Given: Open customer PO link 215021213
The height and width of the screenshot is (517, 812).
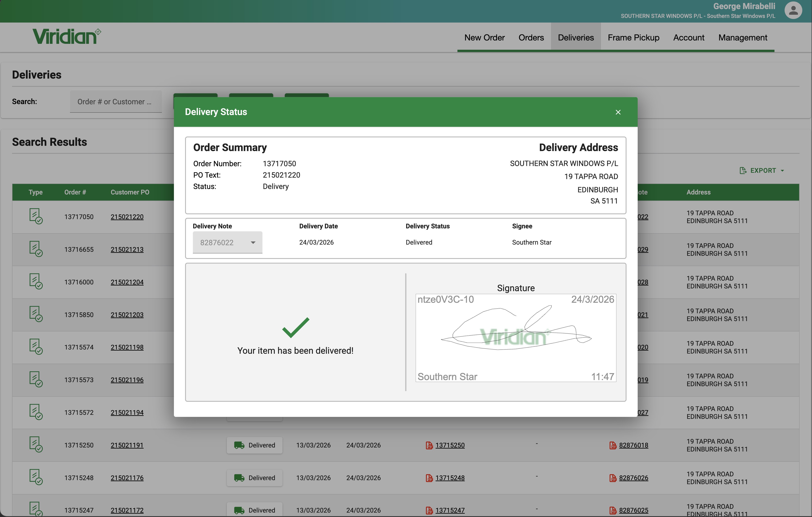Looking at the screenshot, I should click(127, 249).
